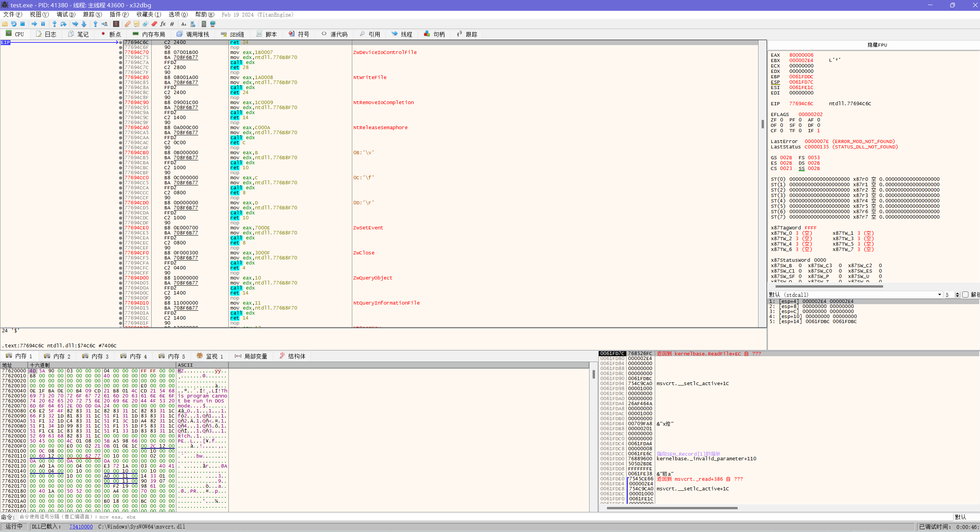This screenshot has height=532, width=980.
Task: Click the run arrow toolbar icon
Action: coord(34,24)
